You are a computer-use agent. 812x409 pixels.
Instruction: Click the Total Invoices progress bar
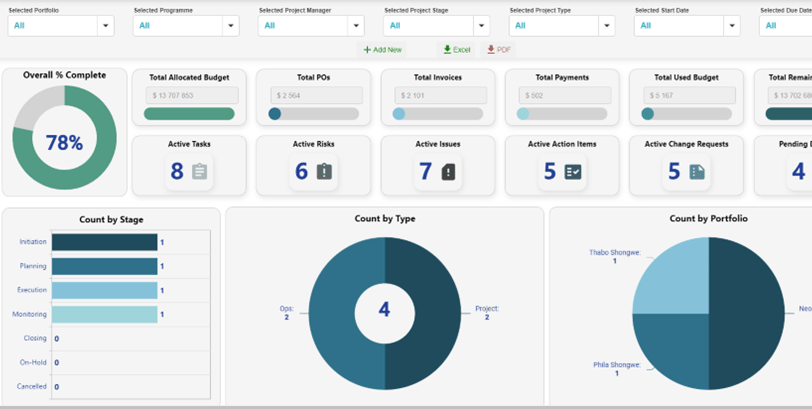coord(438,114)
